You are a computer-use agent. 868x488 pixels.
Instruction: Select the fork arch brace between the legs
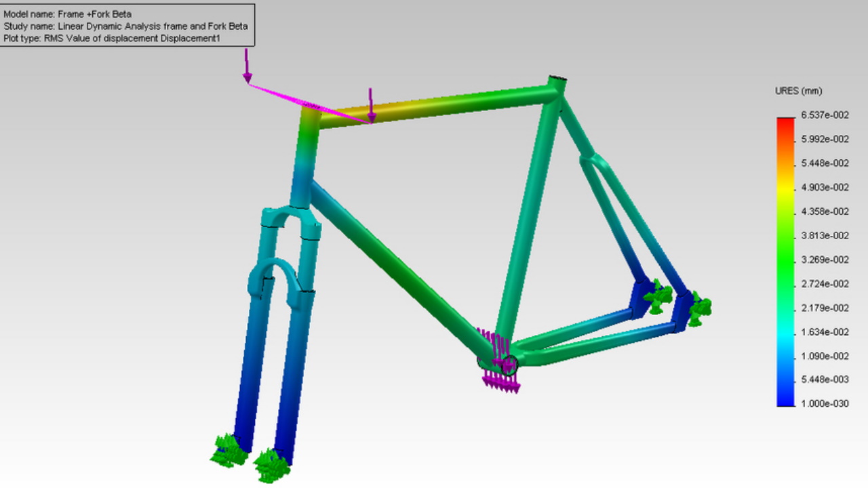[275, 271]
